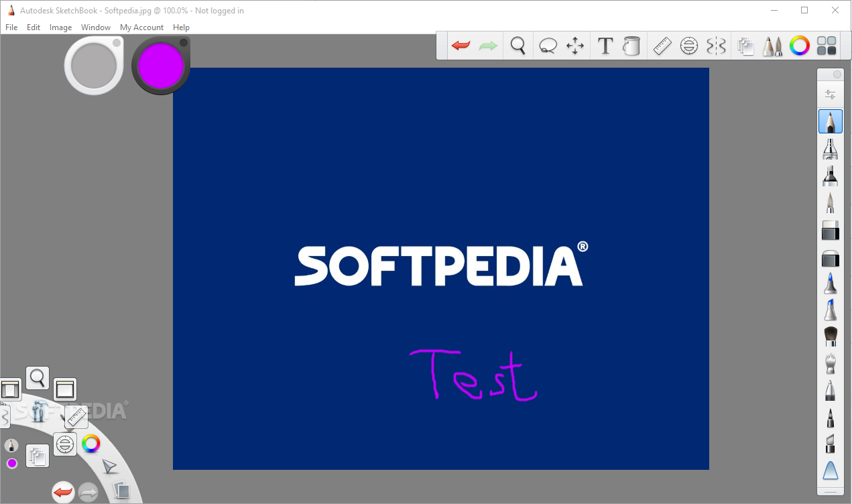Image resolution: width=852 pixels, height=504 pixels.
Task: Redo with the lagoon gray arrow
Action: pos(88,493)
